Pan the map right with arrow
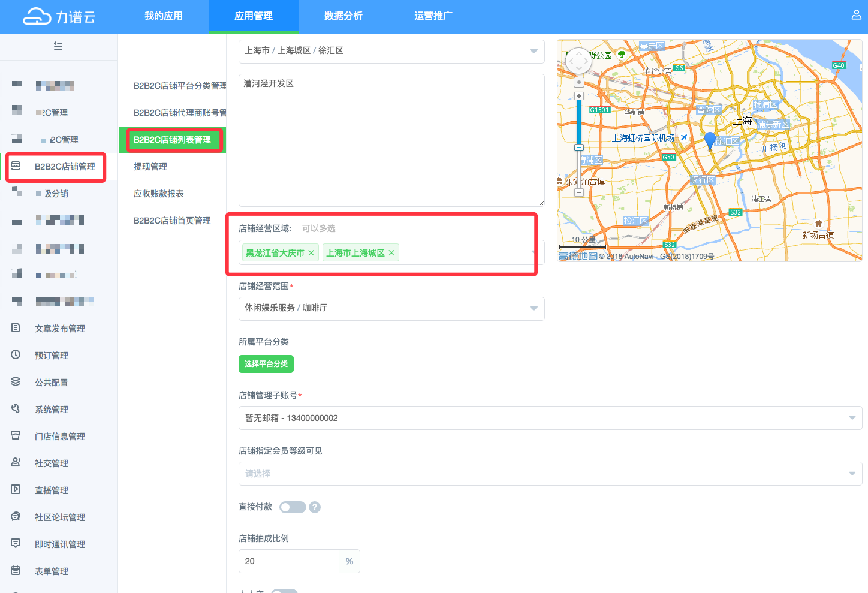The height and width of the screenshot is (593, 868). 586,61
